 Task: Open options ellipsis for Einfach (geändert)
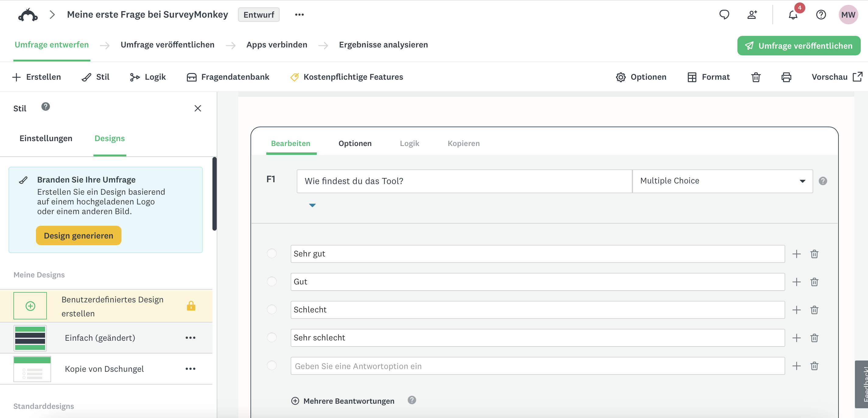click(191, 337)
